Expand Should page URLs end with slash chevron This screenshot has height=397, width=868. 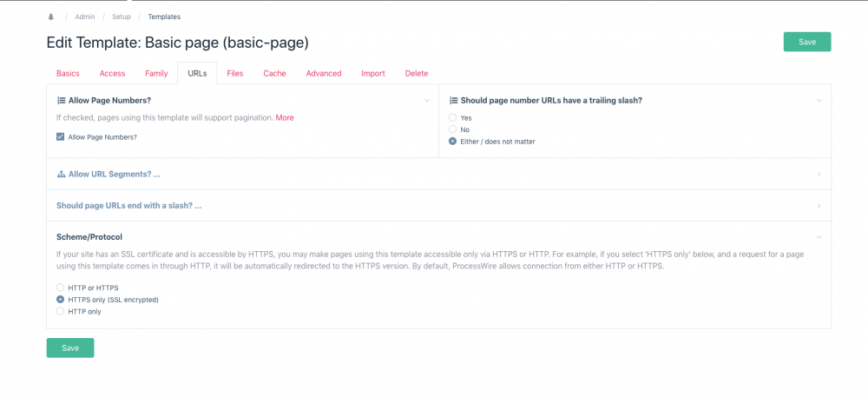[x=819, y=206]
